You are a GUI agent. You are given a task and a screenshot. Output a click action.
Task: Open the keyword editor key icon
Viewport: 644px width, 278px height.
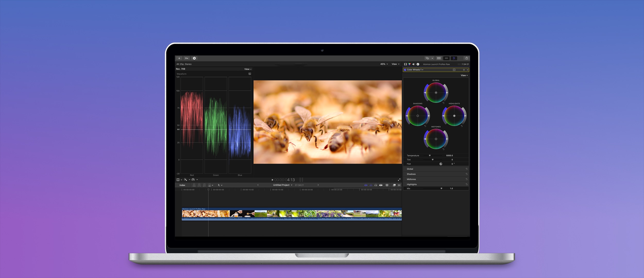(187, 58)
